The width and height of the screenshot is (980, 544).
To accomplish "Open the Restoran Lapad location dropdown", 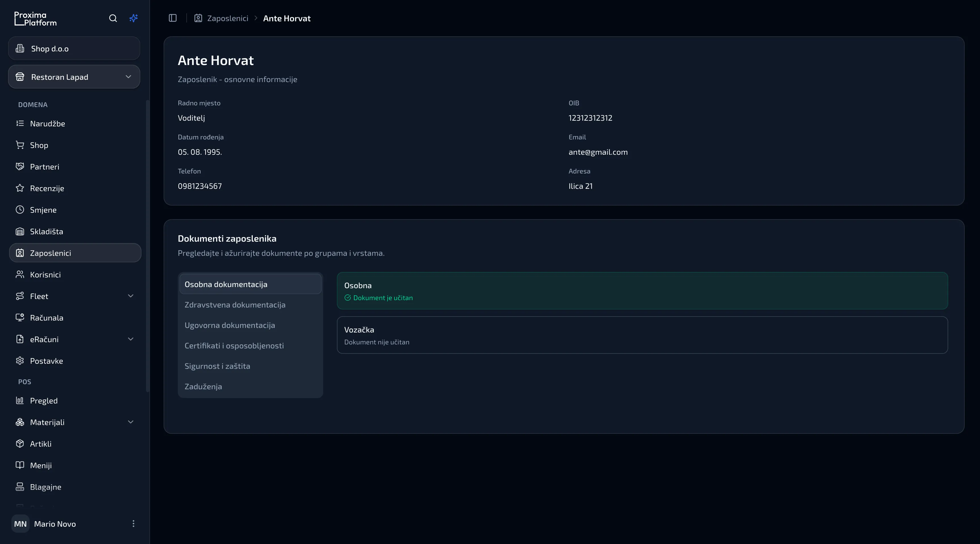I will coord(74,77).
